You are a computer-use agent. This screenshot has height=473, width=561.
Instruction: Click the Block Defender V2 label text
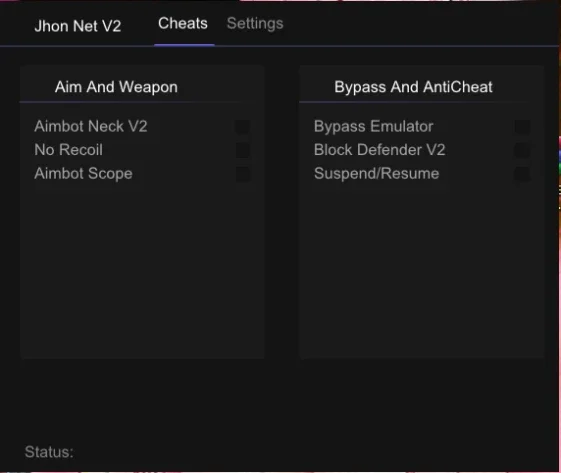[380, 150]
